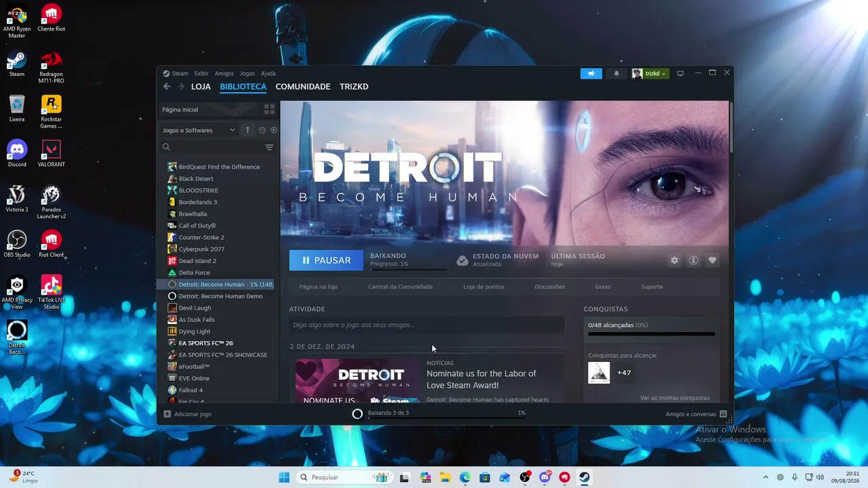This screenshot has height=488, width=868.
Task: Switch library to collections grid view
Action: coord(269,109)
